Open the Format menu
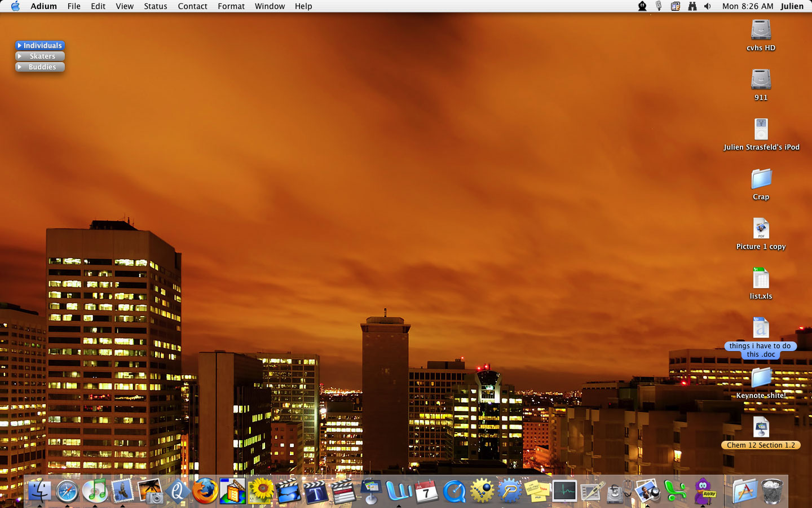Screen dimensions: 812x508 tap(231, 6)
